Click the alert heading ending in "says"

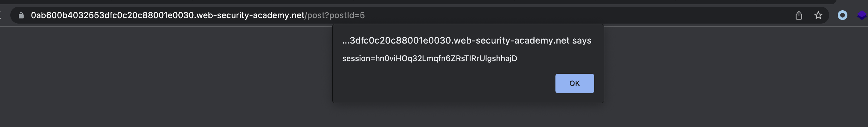click(466, 41)
